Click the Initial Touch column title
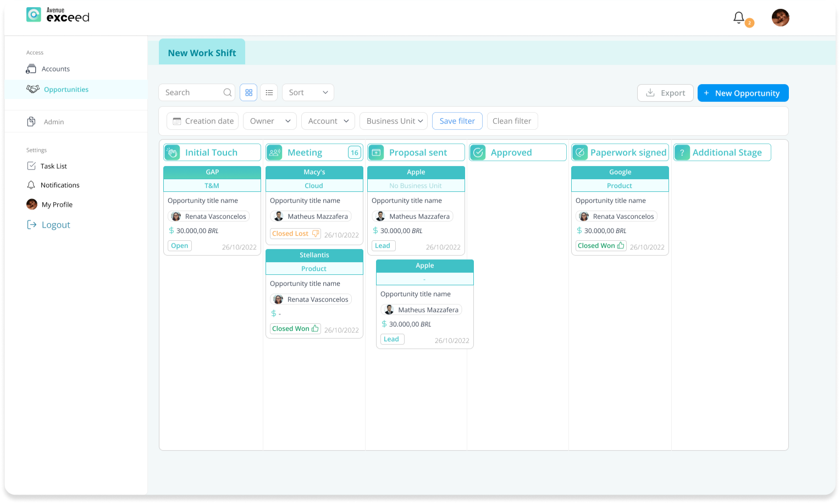This screenshot has width=840, height=504. coord(211,153)
